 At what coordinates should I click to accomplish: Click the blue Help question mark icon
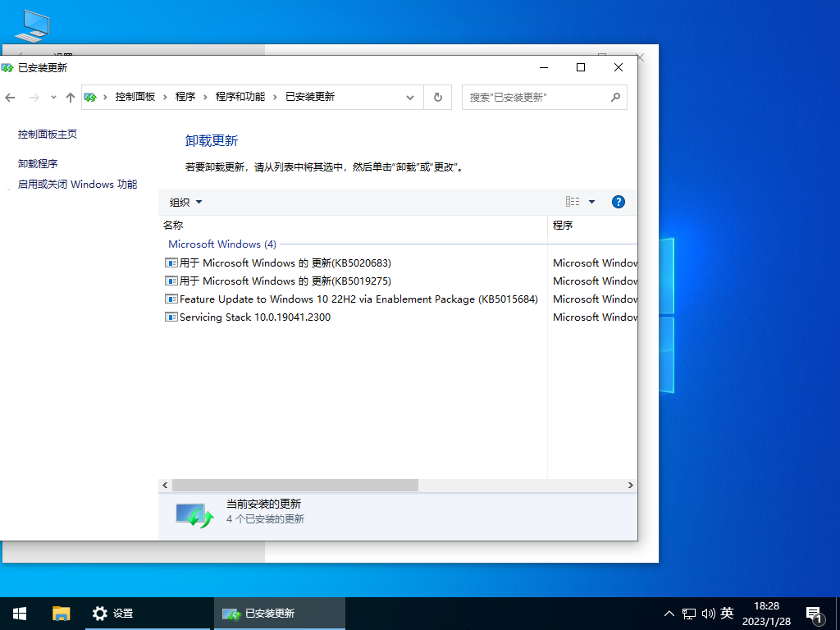pyautogui.click(x=619, y=202)
